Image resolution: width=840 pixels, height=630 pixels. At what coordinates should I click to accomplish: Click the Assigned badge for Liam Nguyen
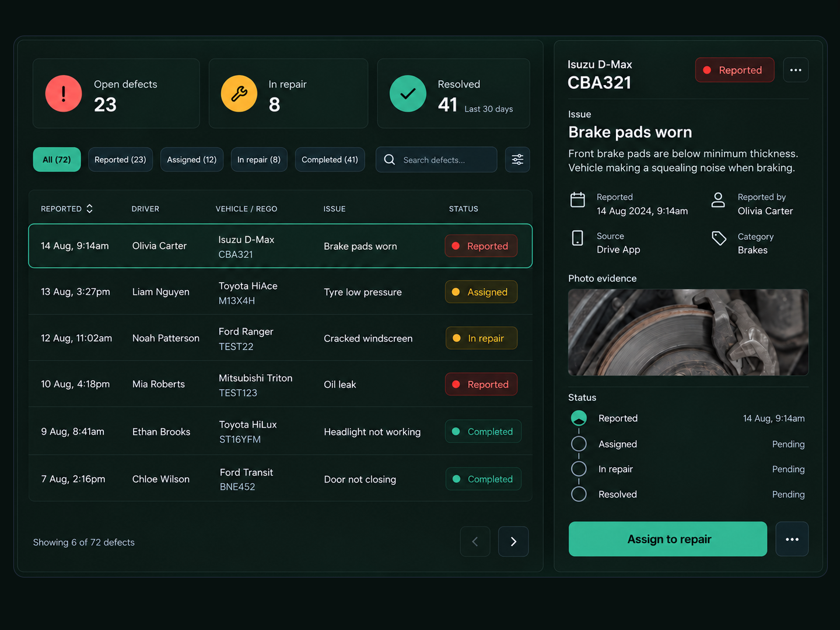(x=481, y=292)
